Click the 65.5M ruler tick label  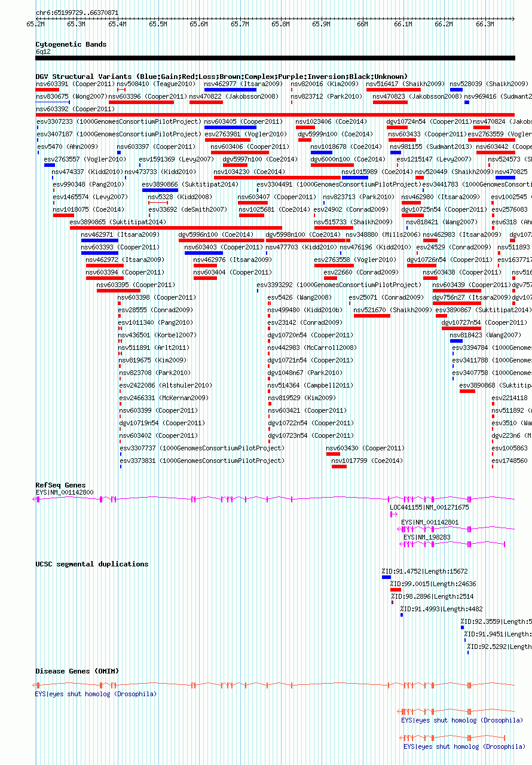pos(158,24)
